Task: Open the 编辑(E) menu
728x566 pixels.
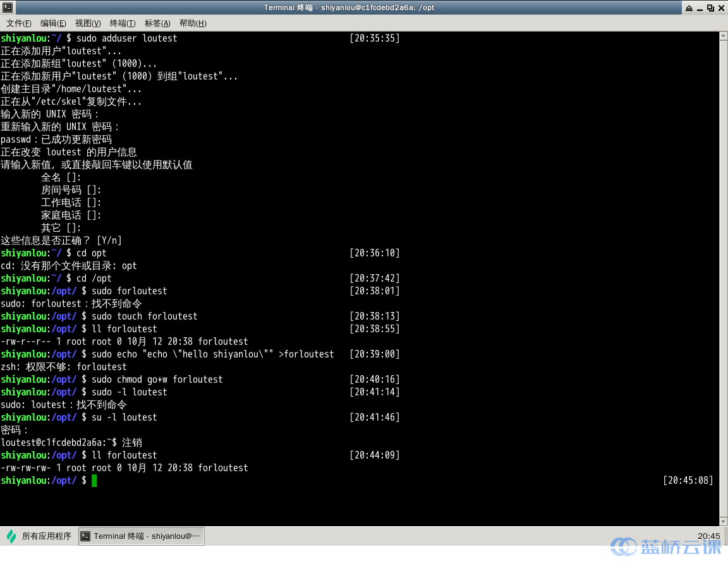Action: (x=53, y=23)
